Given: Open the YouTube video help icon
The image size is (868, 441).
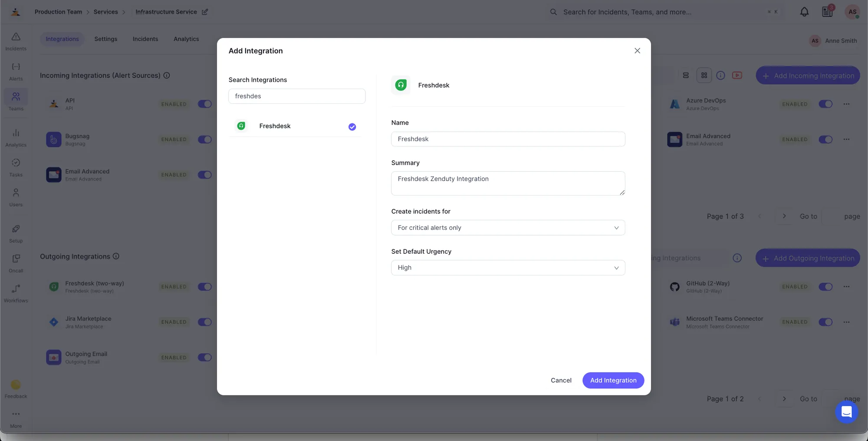Looking at the screenshot, I should click(737, 75).
